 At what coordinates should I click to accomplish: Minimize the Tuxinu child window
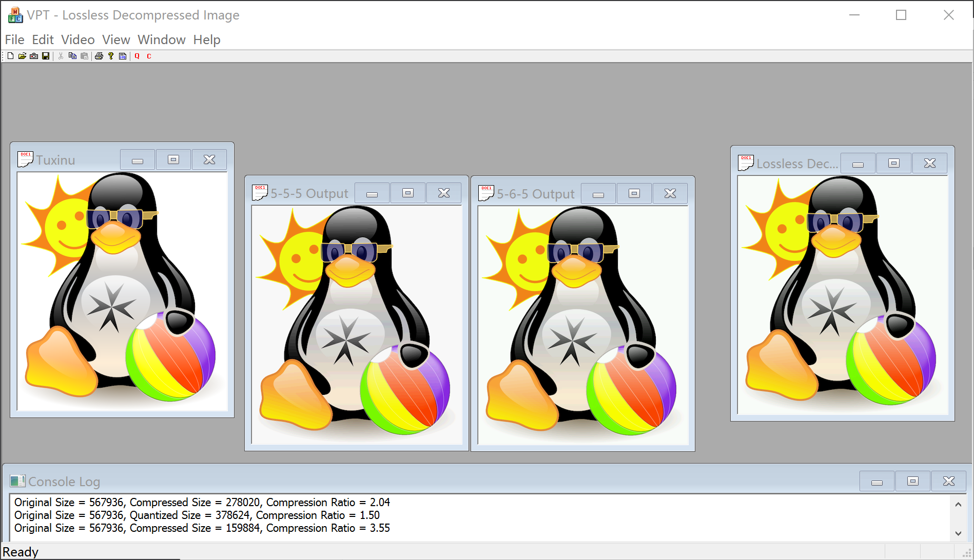point(138,160)
